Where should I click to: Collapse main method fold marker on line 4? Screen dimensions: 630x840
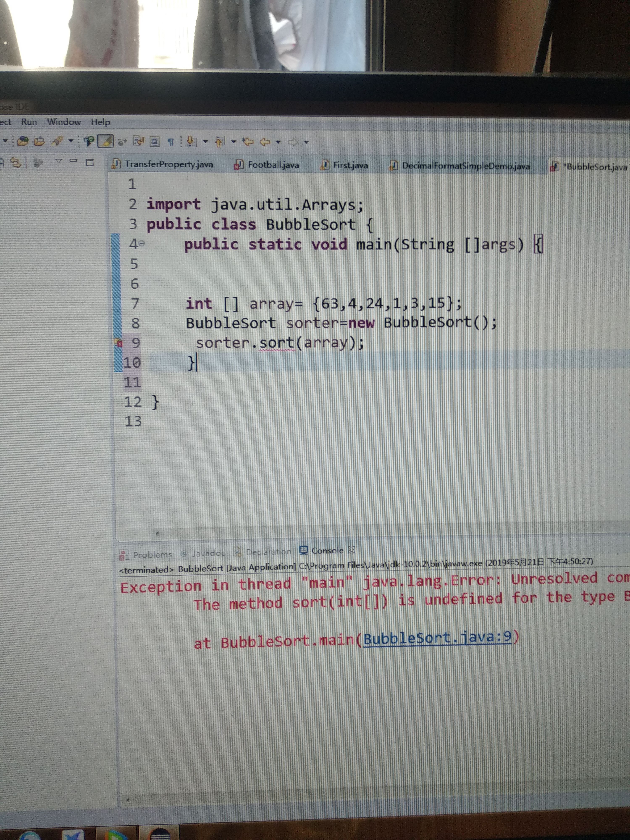click(142, 244)
